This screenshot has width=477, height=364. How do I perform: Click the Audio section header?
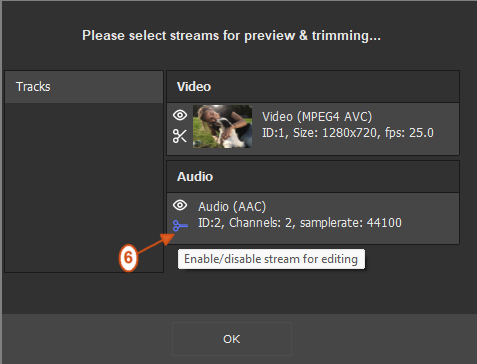click(x=313, y=176)
